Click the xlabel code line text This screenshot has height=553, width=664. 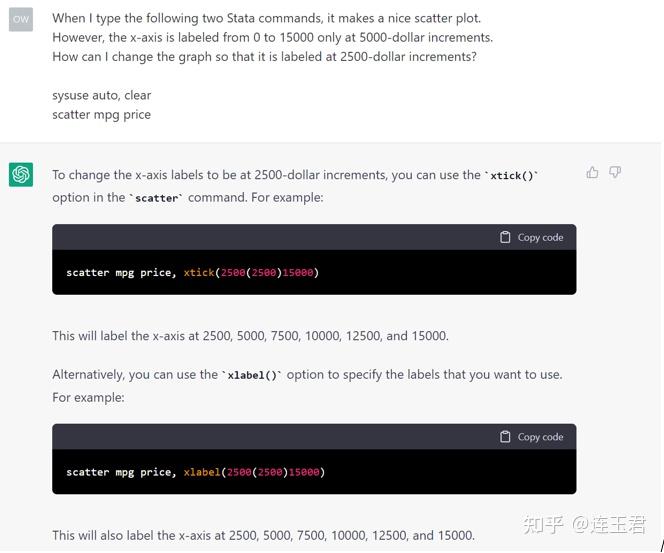click(x=195, y=472)
